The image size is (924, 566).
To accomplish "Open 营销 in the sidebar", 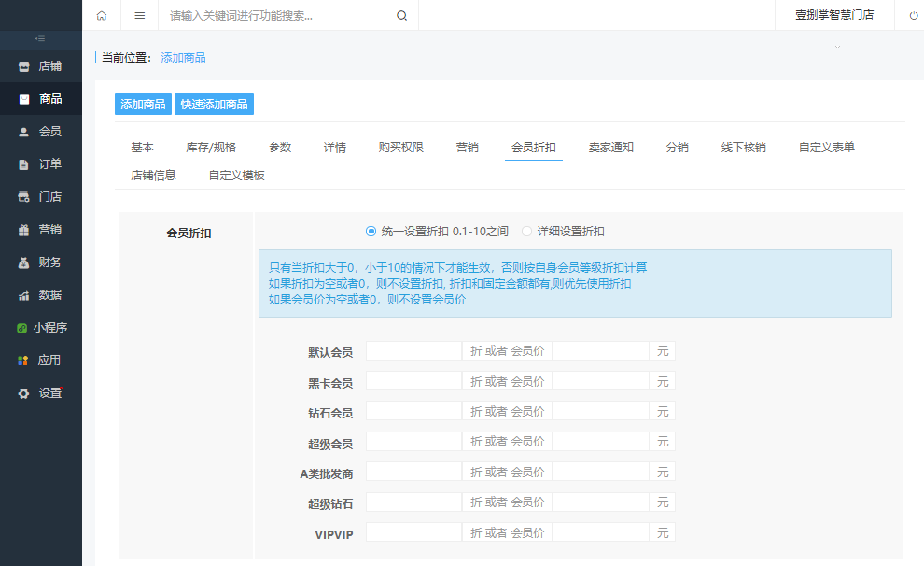I will [x=41, y=230].
